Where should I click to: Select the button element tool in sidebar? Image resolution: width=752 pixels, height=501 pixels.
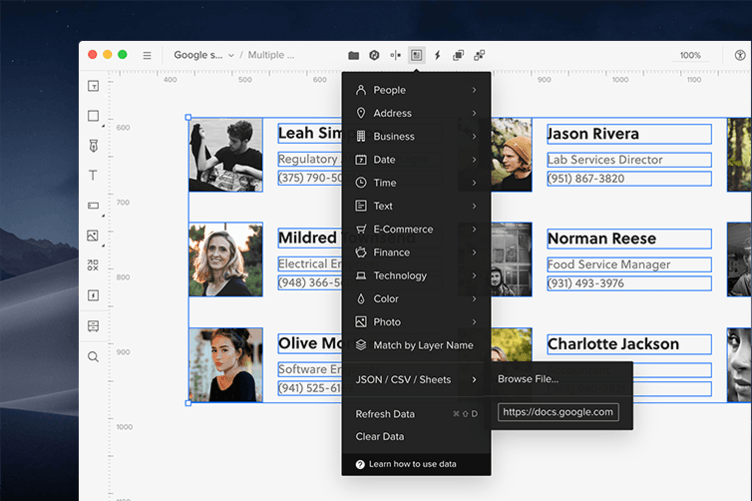point(94,206)
